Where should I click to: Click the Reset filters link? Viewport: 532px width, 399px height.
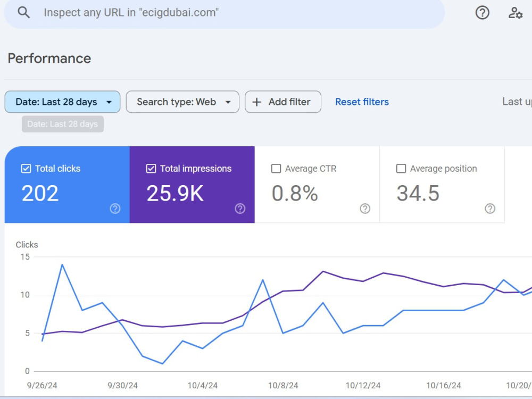pos(362,102)
